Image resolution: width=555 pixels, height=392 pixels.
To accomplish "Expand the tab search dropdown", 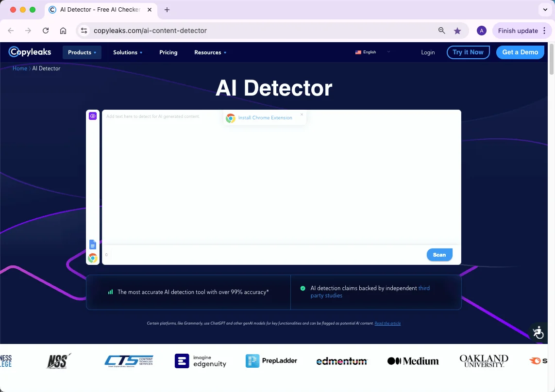I will [545, 10].
